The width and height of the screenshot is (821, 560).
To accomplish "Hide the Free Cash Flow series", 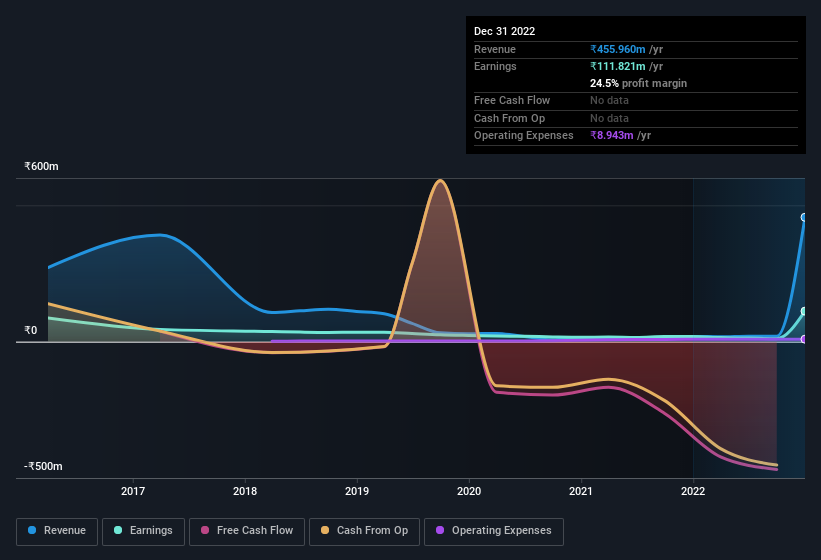I will [x=247, y=530].
